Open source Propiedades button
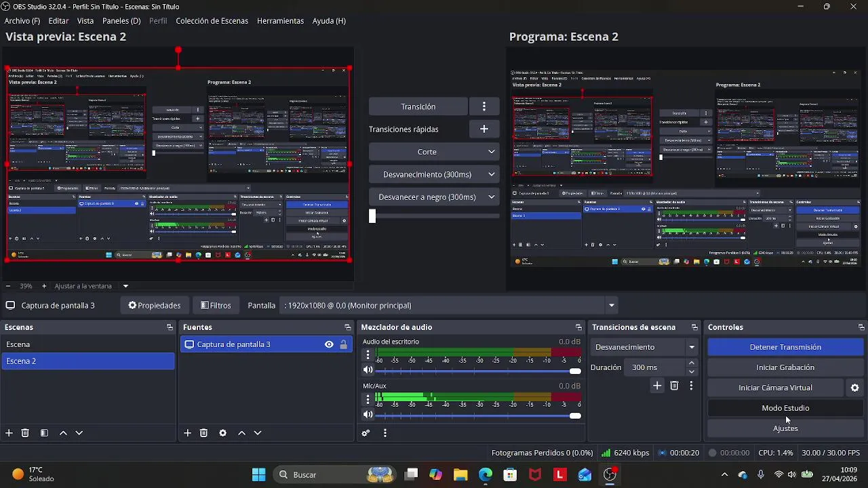Image resolution: width=868 pixels, height=488 pixels. point(155,305)
